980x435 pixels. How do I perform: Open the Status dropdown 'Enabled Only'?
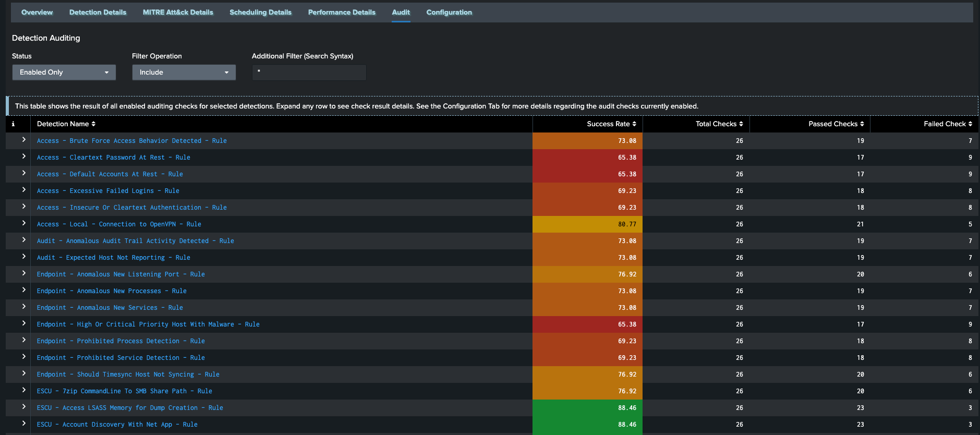[64, 72]
